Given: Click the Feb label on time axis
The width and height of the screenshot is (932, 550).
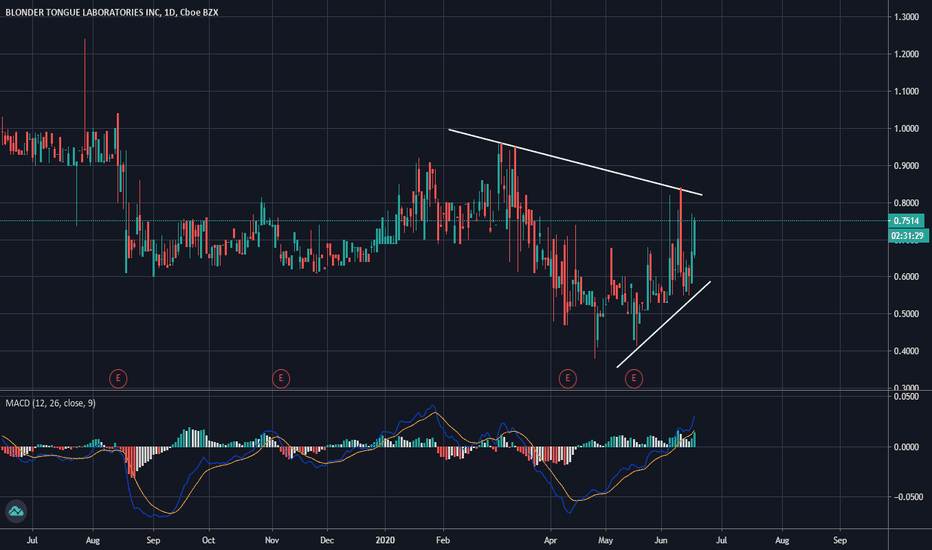Looking at the screenshot, I should click(443, 540).
